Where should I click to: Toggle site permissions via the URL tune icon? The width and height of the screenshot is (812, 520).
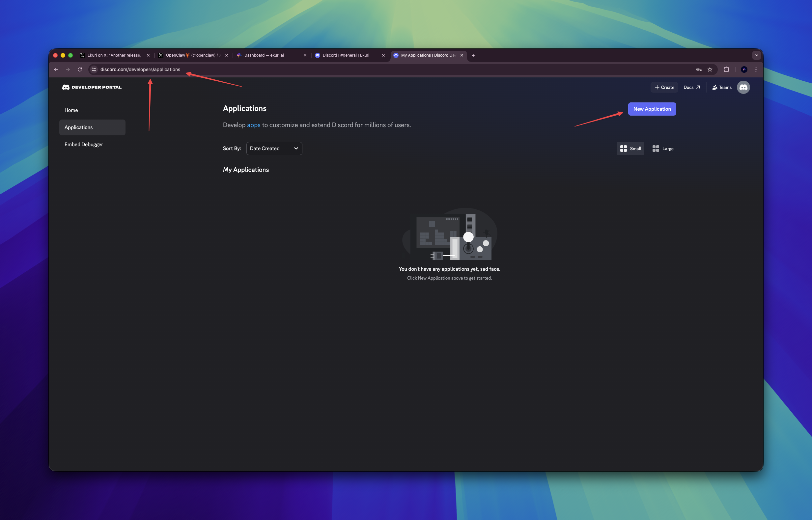[94, 69]
